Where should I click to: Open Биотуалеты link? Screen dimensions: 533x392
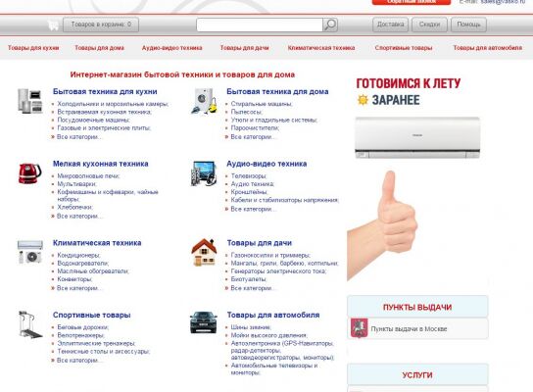click(249, 279)
